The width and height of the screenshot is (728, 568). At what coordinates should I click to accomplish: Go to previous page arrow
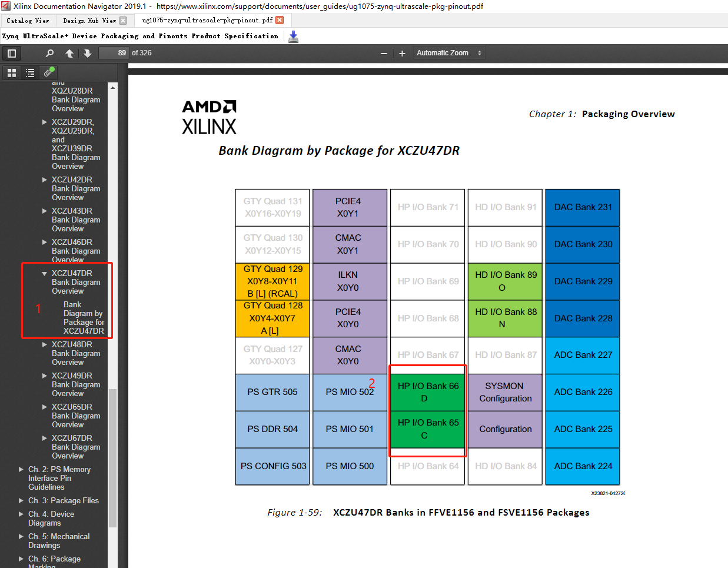[x=69, y=53]
